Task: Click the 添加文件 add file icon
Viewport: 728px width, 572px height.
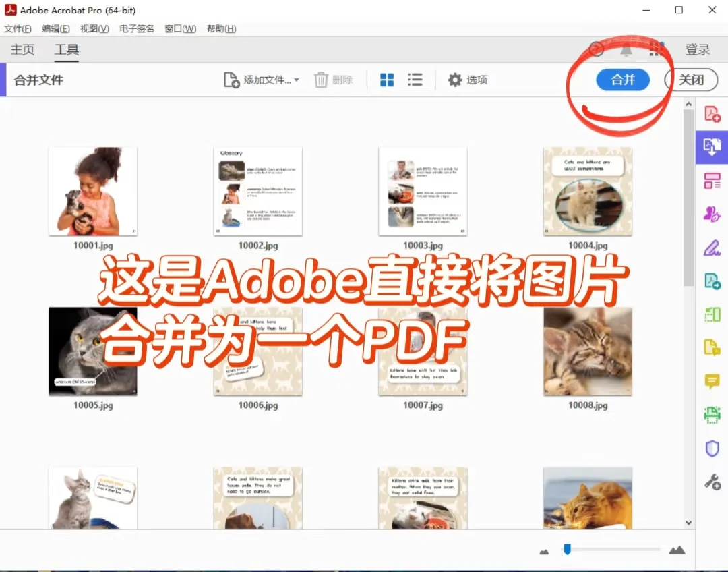Action: 231,80
